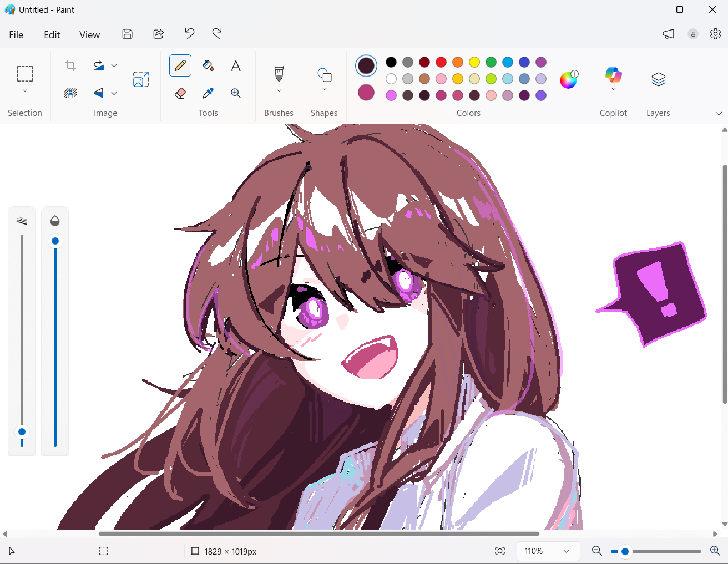Viewport: 728px width, 564px height.
Task: Select the Pencil tool
Action: click(180, 65)
